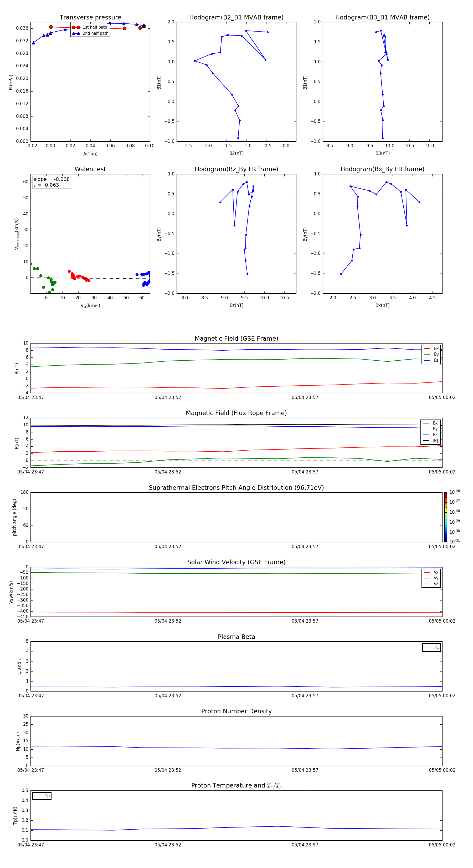Viewport: 473px width, 868px height.
Task: Select the 'slope = -0.008' annotation
Action: pos(52,179)
